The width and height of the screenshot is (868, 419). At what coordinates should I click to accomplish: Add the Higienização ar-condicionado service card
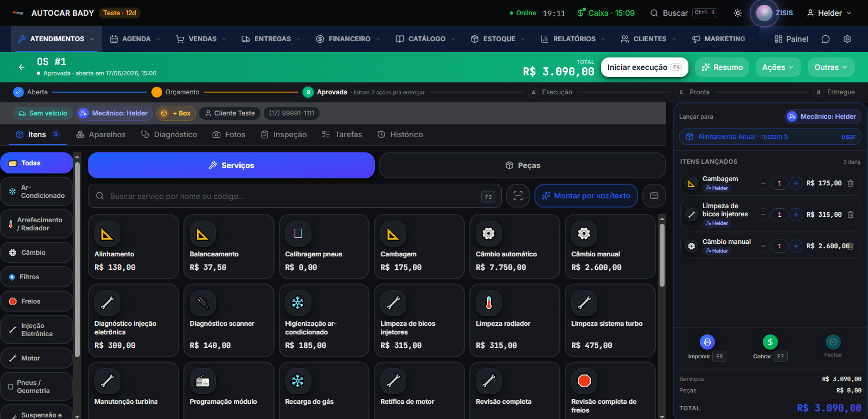click(324, 320)
